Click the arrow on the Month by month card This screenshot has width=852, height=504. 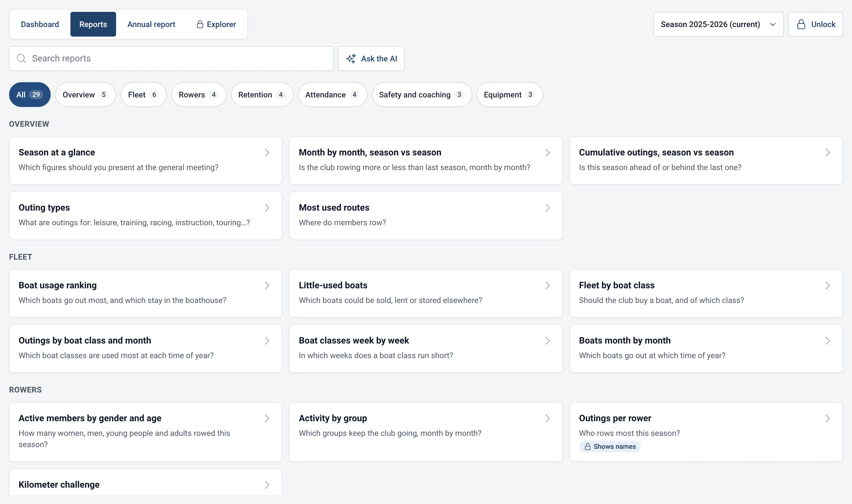pyautogui.click(x=547, y=153)
